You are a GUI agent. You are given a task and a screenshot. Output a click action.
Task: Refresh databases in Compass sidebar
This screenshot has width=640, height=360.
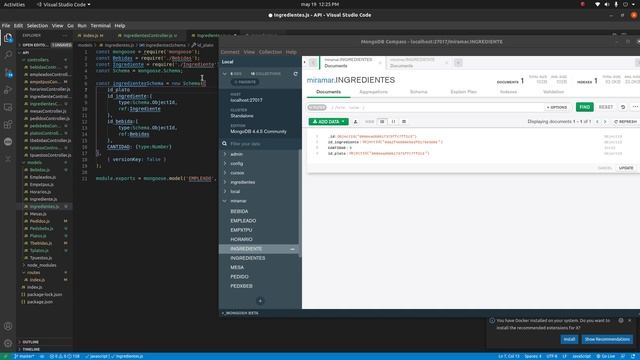pos(296,74)
